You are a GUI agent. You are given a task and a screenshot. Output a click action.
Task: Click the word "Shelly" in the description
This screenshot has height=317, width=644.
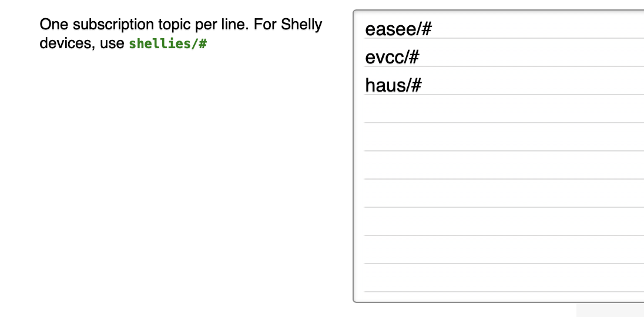pos(301,25)
